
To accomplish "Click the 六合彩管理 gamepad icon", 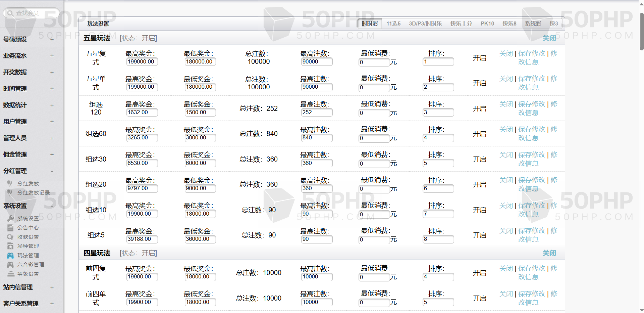I will click(10, 265).
